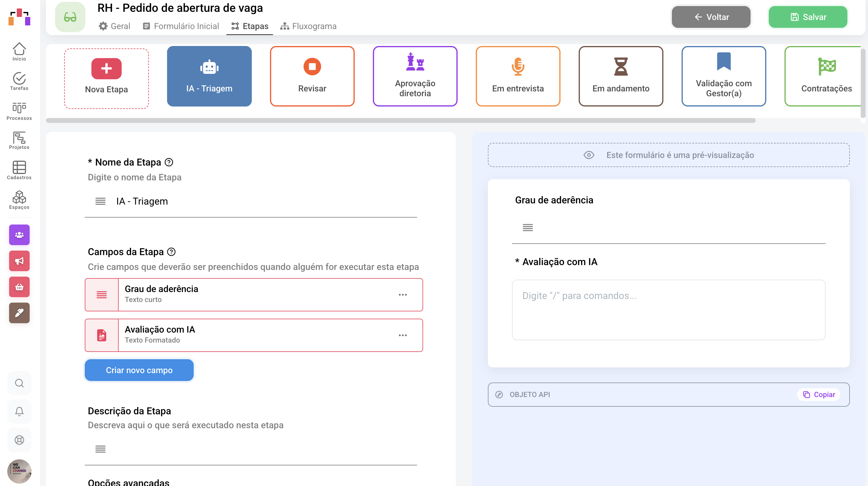
Task: Open Cadastros in the sidebar
Action: click(x=19, y=170)
